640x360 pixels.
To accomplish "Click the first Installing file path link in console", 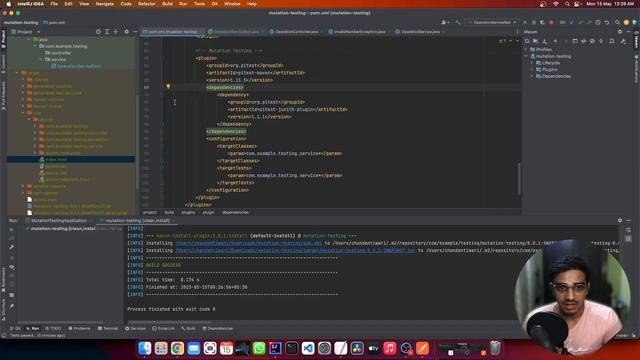I will (x=249, y=243).
